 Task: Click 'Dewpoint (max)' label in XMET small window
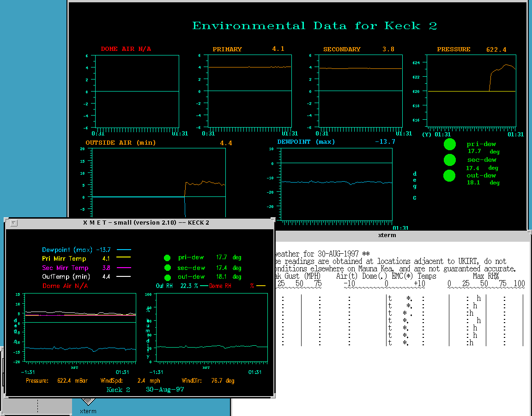coord(67,250)
